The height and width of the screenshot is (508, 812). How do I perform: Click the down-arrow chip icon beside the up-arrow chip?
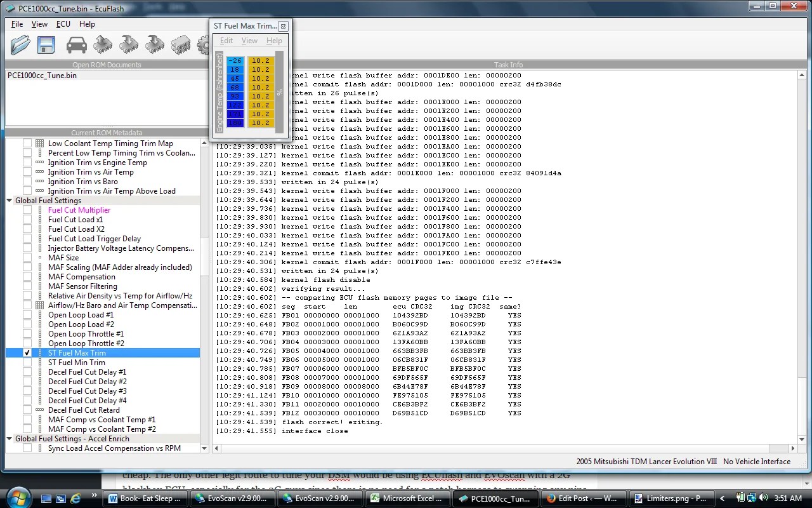click(x=129, y=44)
